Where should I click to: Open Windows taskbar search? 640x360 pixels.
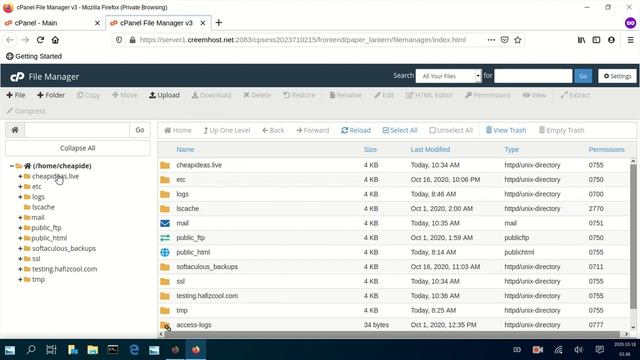(x=31, y=350)
